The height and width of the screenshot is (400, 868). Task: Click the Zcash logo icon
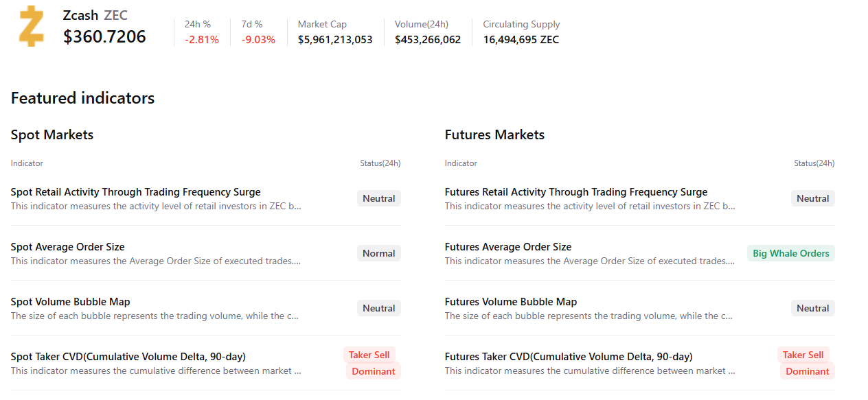31,26
